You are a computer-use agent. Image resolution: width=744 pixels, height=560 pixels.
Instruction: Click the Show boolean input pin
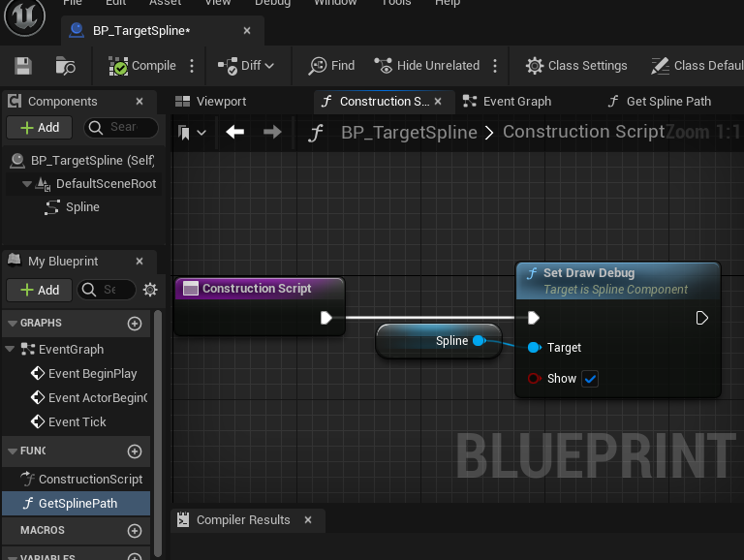[x=535, y=378]
